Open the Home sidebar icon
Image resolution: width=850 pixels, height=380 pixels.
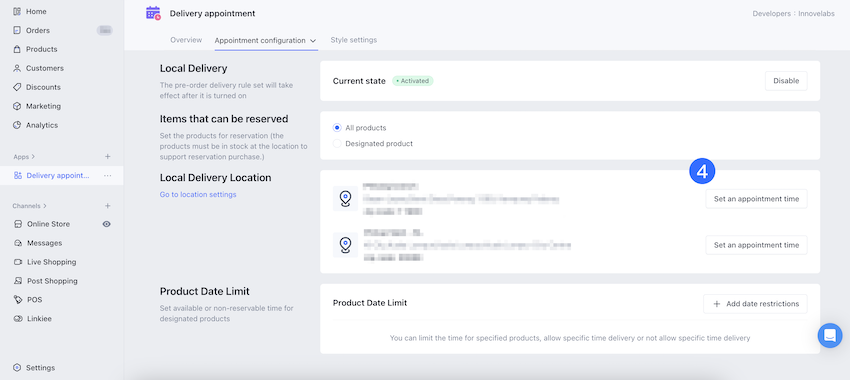click(x=17, y=11)
